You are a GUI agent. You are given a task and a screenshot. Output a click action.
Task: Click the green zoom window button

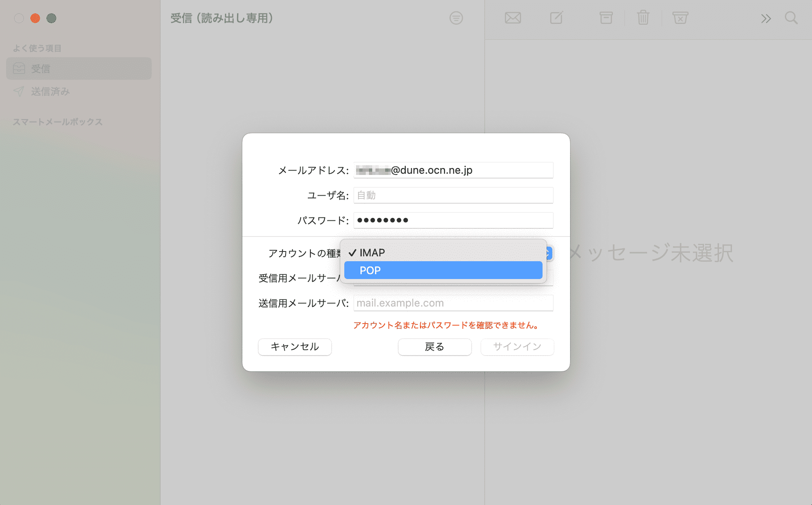coord(51,18)
